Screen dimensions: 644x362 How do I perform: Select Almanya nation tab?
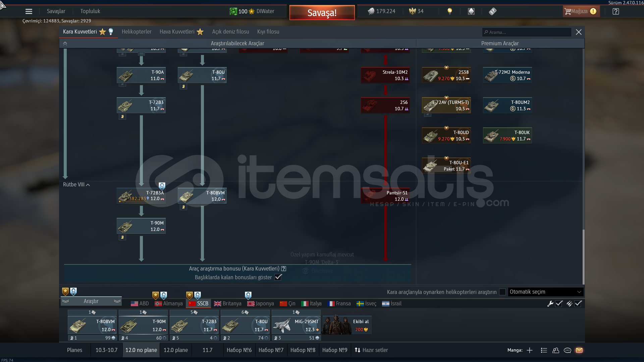coord(169,304)
